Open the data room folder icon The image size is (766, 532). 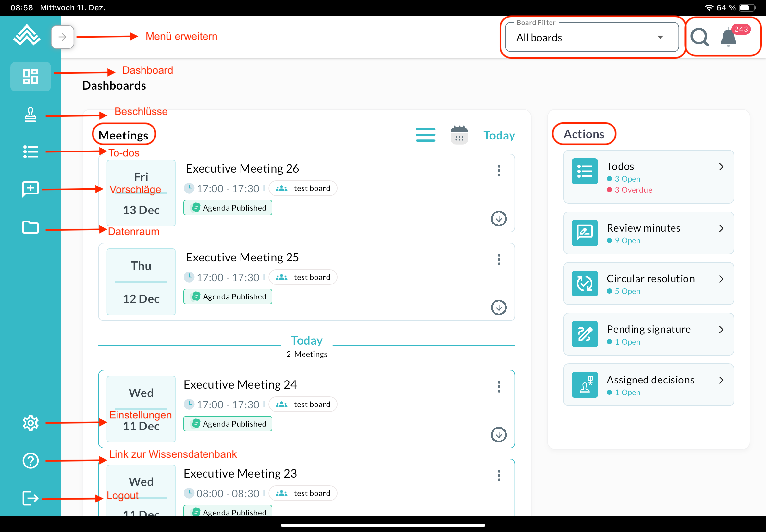pyautogui.click(x=30, y=227)
